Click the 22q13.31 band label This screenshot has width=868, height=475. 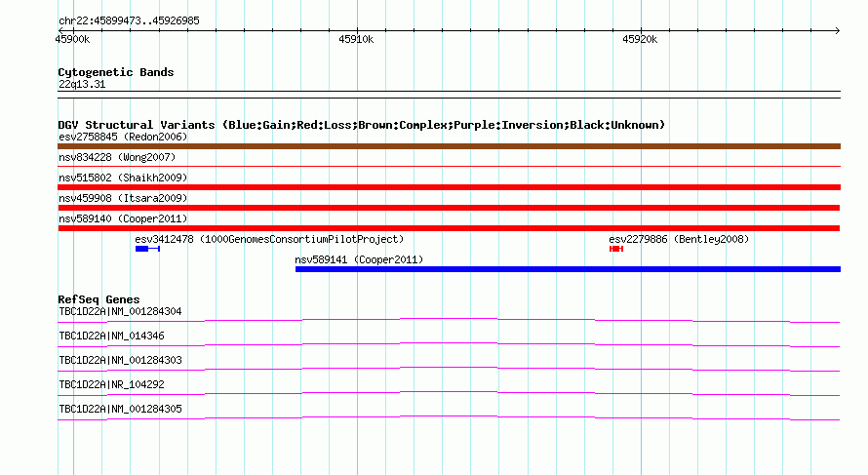coord(82,84)
